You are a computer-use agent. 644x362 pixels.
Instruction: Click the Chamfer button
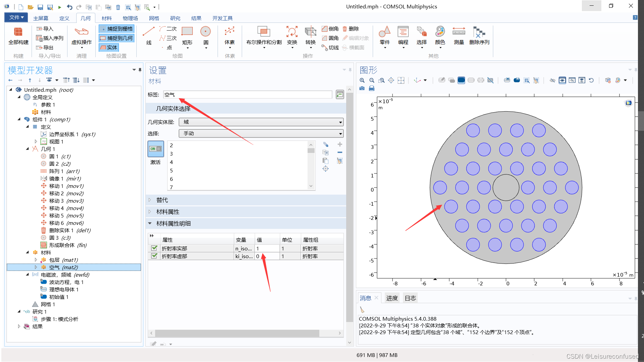(330, 29)
